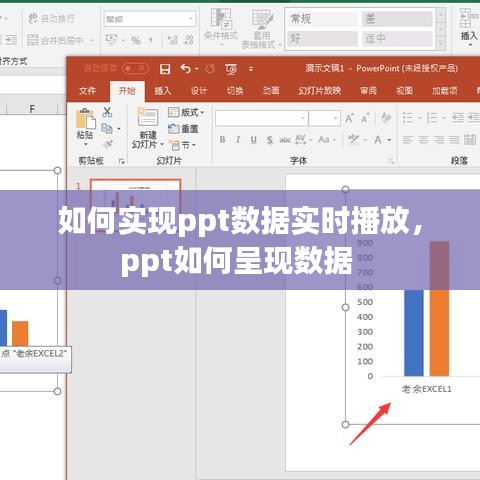Click the 重置 reset button

[183, 129]
